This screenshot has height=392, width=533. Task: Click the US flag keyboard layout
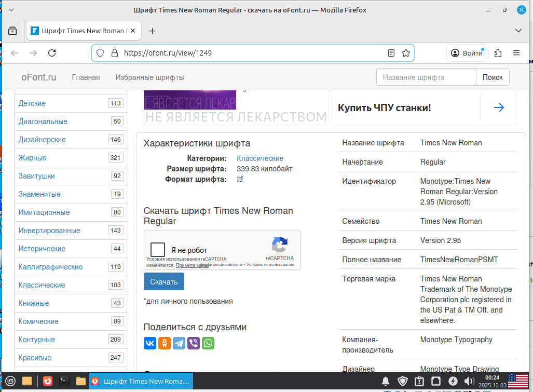pyautogui.click(x=518, y=381)
